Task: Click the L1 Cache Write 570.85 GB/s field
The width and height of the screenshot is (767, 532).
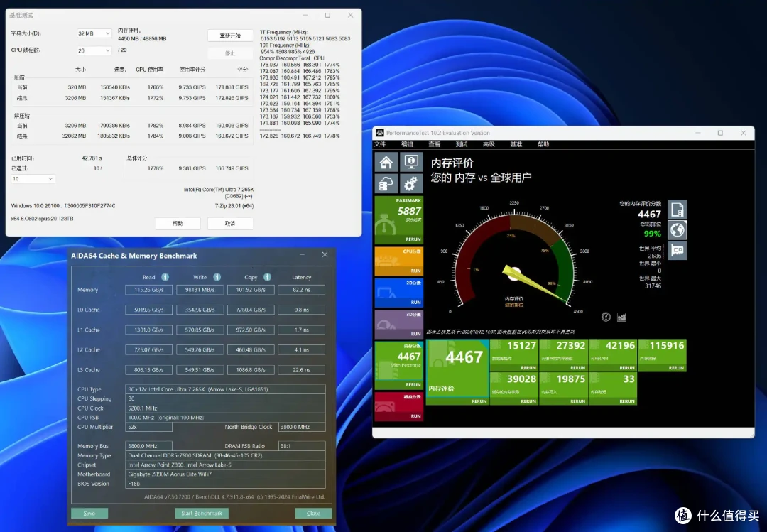Action: [x=200, y=330]
